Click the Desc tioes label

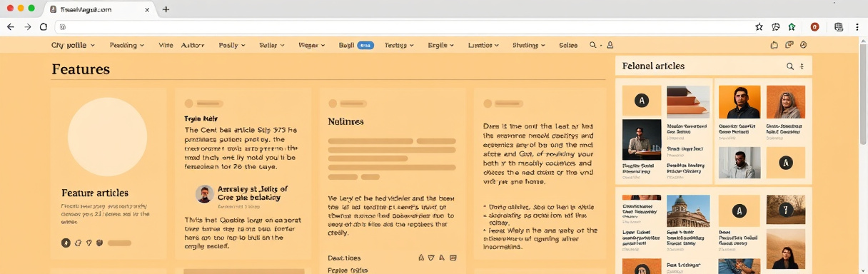[x=344, y=258]
